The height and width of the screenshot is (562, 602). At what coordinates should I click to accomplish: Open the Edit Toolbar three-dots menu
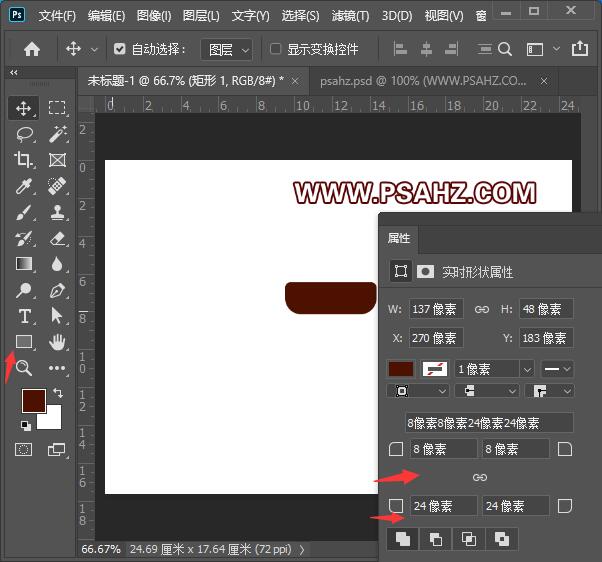(x=57, y=368)
